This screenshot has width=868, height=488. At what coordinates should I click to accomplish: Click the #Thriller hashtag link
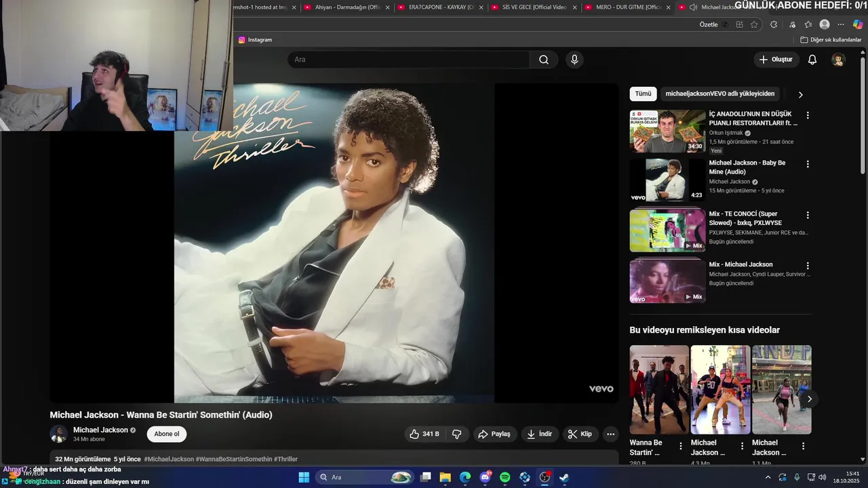(285, 459)
